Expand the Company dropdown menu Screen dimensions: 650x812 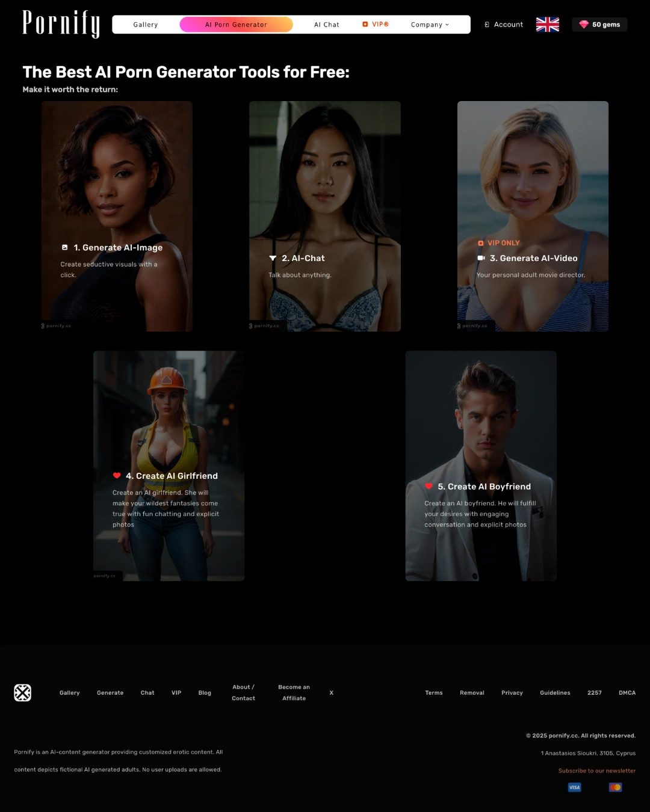pyautogui.click(x=430, y=25)
